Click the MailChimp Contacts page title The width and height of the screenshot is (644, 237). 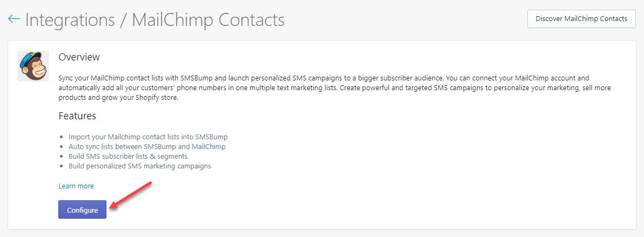pos(208,20)
